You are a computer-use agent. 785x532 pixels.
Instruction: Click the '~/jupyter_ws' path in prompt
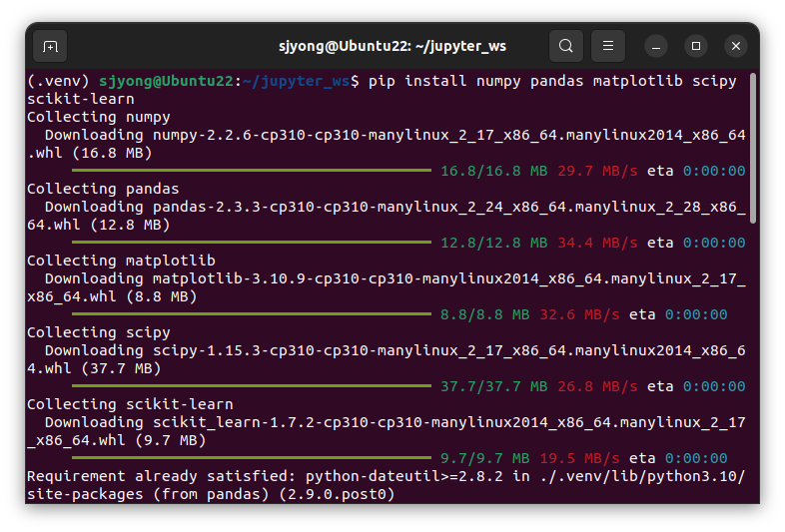[x=297, y=81]
